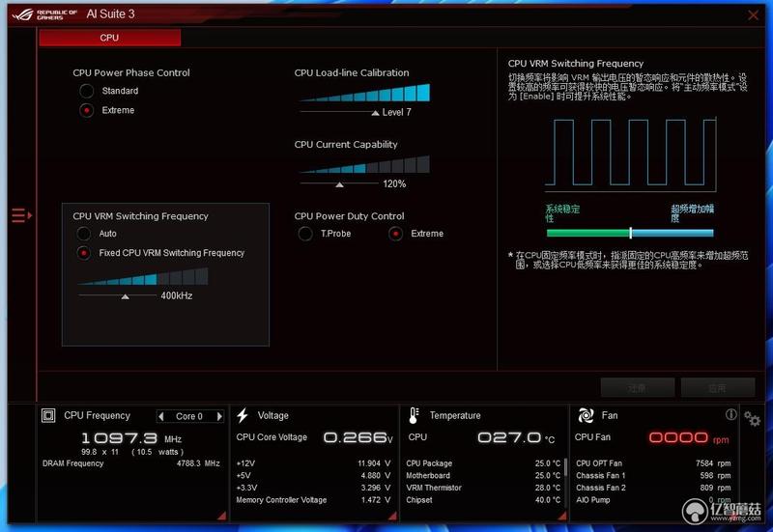Viewport: 773px width, 532px height.
Task: Open the CPU tab
Action: [110, 38]
